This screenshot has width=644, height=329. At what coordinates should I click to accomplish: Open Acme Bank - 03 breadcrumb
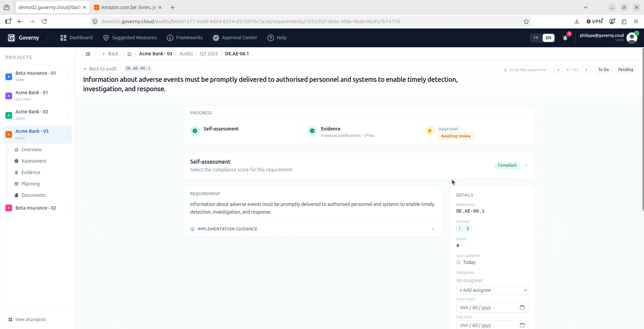156,54
